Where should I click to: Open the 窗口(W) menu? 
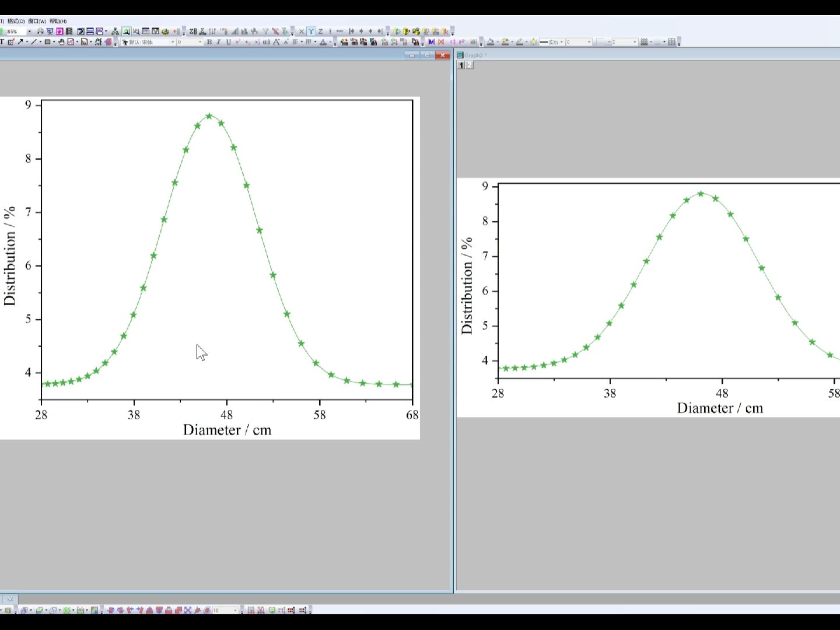pos(37,21)
